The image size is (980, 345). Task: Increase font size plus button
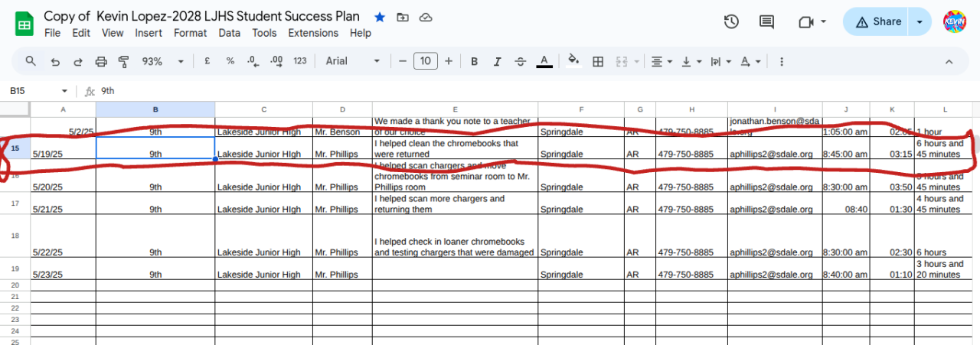coord(449,61)
